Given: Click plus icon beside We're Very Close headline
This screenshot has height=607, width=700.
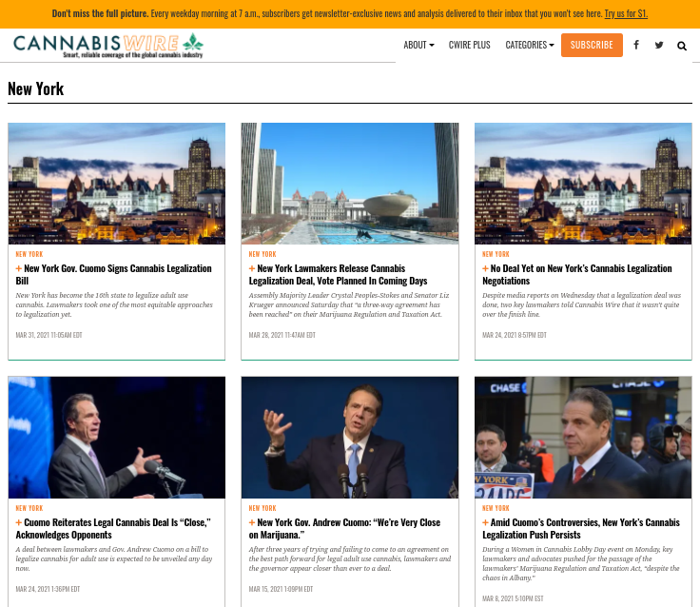Looking at the screenshot, I should 252,522.
